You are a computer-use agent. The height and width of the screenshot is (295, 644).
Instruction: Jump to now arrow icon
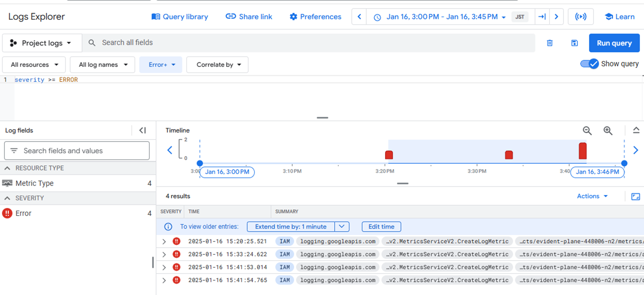pyautogui.click(x=542, y=17)
